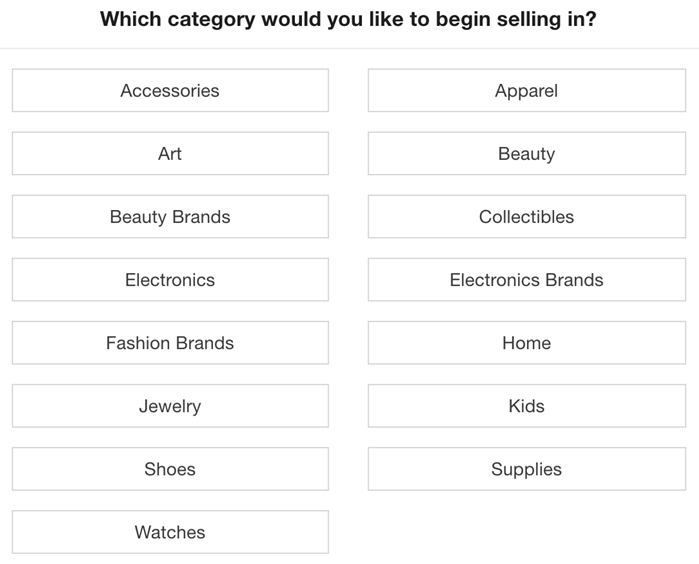This screenshot has width=699, height=564.
Task: Select Home as the category
Action: point(526,343)
